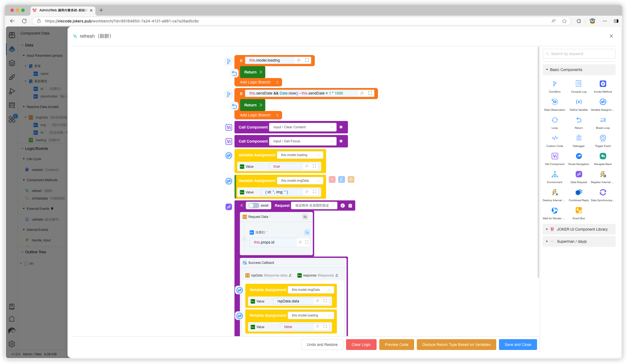Click the Data Request component icon
The image size is (627, 364).
pyautogui.click(x=578, y=174)
